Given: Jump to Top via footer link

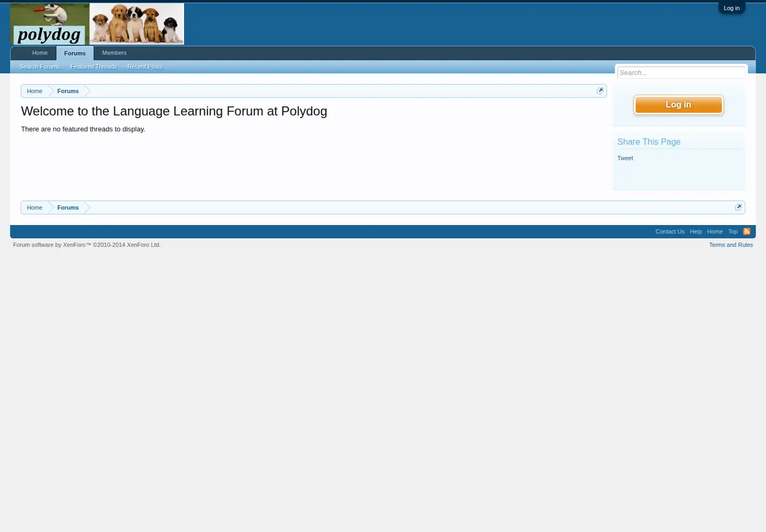Looking at the screenshot, I should click(x=732, y=232).
